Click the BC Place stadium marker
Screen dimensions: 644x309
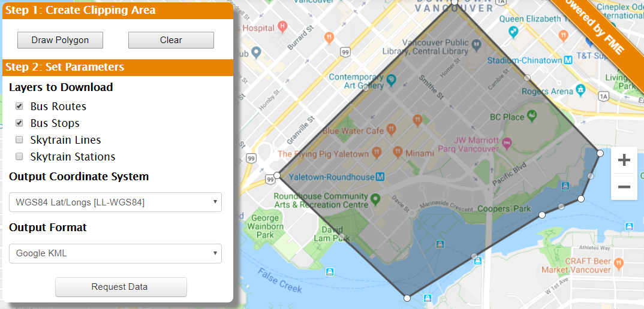[x=532, y=116]
